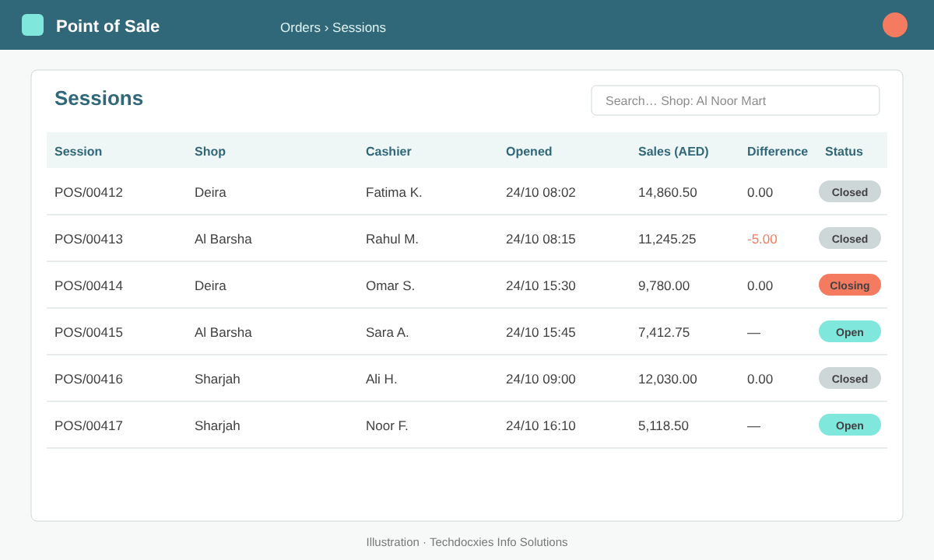
Task: Open session POS/00415
Action: pyautogui.click(x=89, y=332)
